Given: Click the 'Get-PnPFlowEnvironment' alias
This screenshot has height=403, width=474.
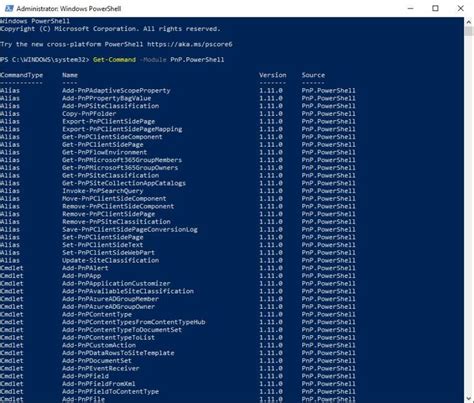Looking at the screenshot, I should (x=104, y=152).
